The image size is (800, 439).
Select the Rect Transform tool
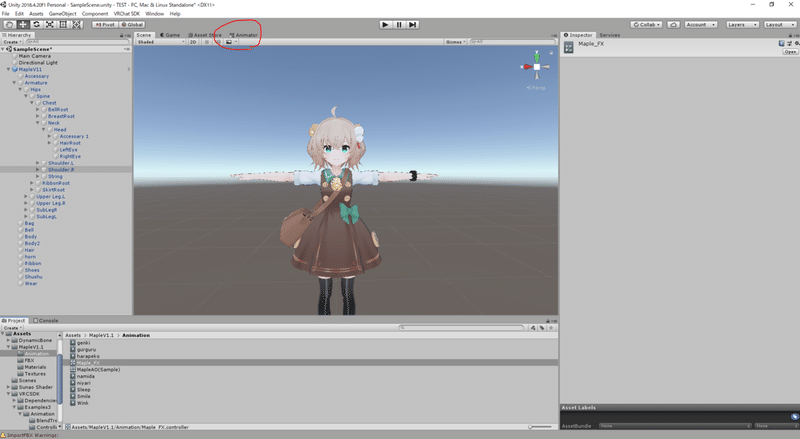[x=63, y=25]
